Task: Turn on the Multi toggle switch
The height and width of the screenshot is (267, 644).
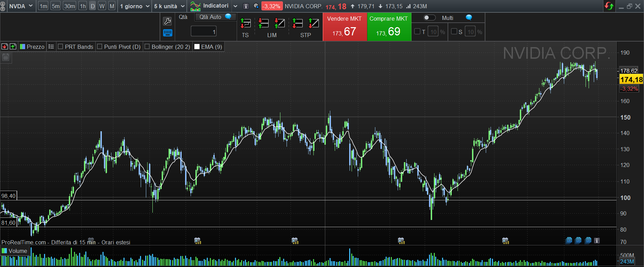Action: [429, 18]
